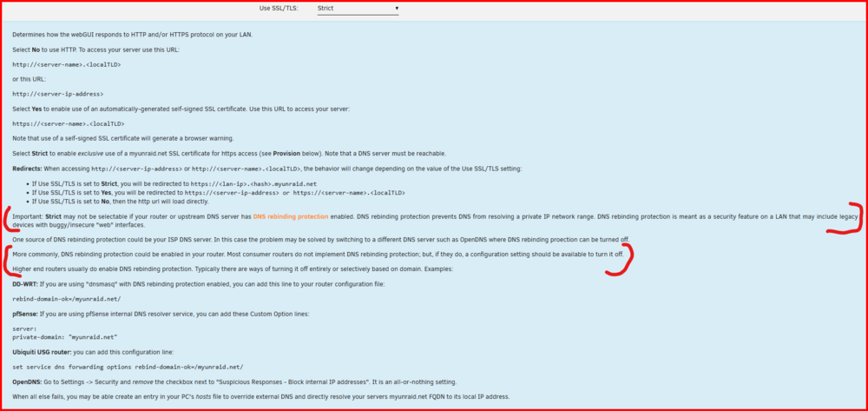Click the 'OpenDNS:' instructions heading
The height and width of the screenshot is (411, 868).
pos(27,382)
